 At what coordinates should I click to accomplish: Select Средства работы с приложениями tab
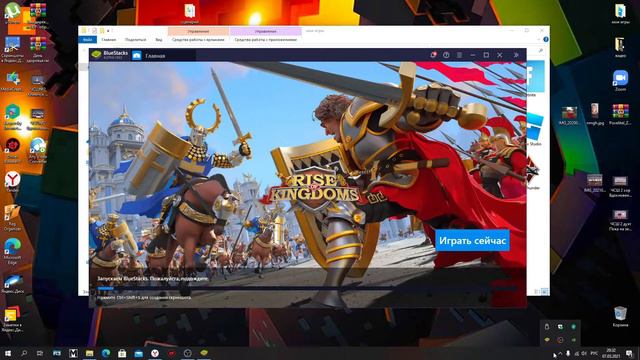point(265,40)
